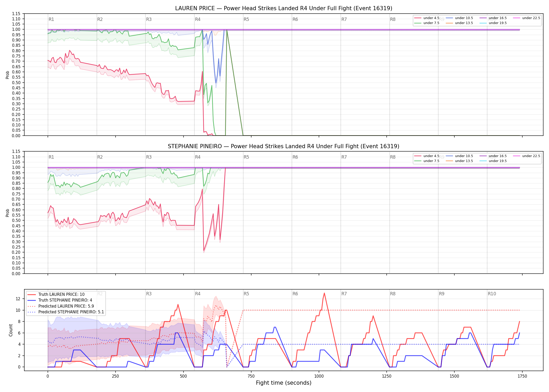The image size is (549, 392).
Task: Click the 0.50 tick in Lauren Price chart
Action: click(x=16, y=83)
